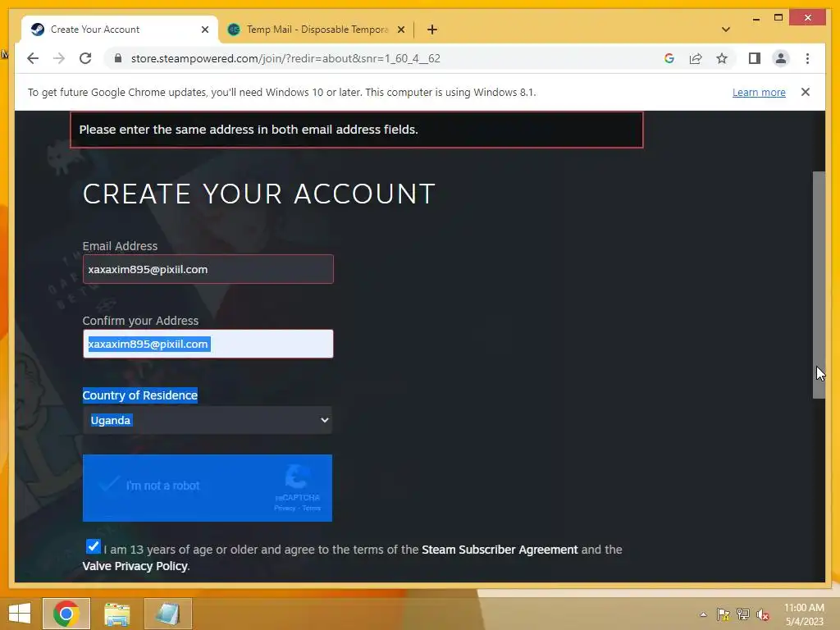The image size is (840, 630).
Task: Open the Google icon in the address bar
Action: coord(669,58)
